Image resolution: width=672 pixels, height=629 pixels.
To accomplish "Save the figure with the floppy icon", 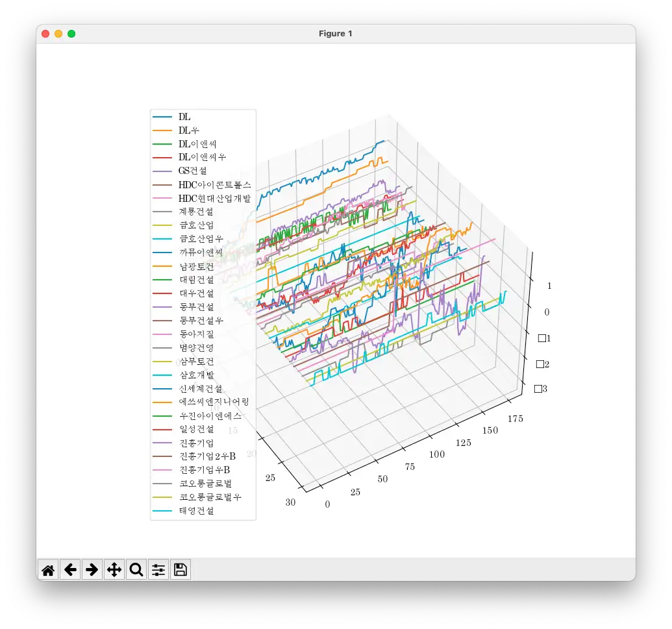I will tap(180, 570).
